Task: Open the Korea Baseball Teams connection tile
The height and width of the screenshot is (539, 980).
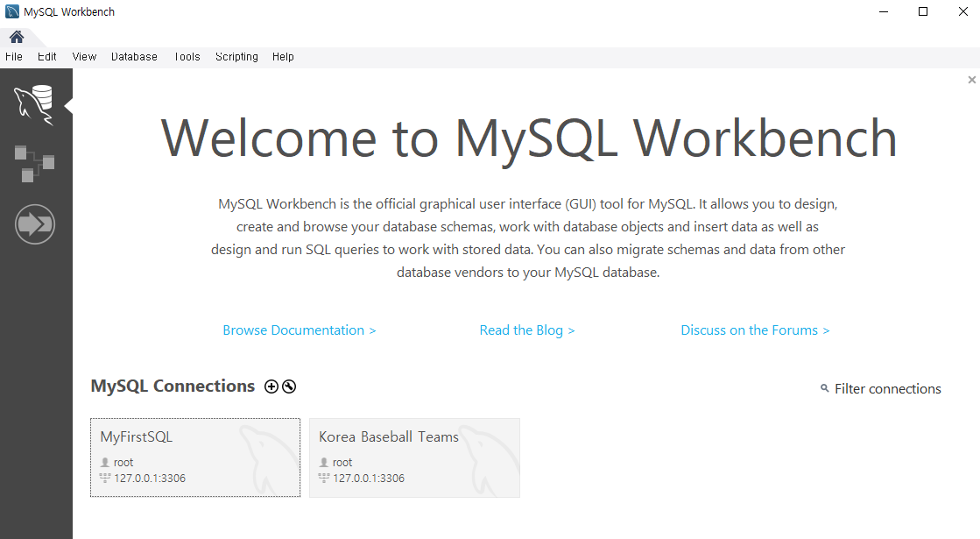Action: point(414,457)
